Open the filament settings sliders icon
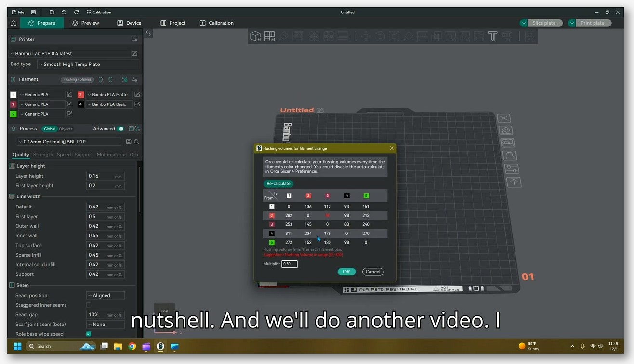The width and height of the screenshot is (634, 364). (x=135, y=79)
